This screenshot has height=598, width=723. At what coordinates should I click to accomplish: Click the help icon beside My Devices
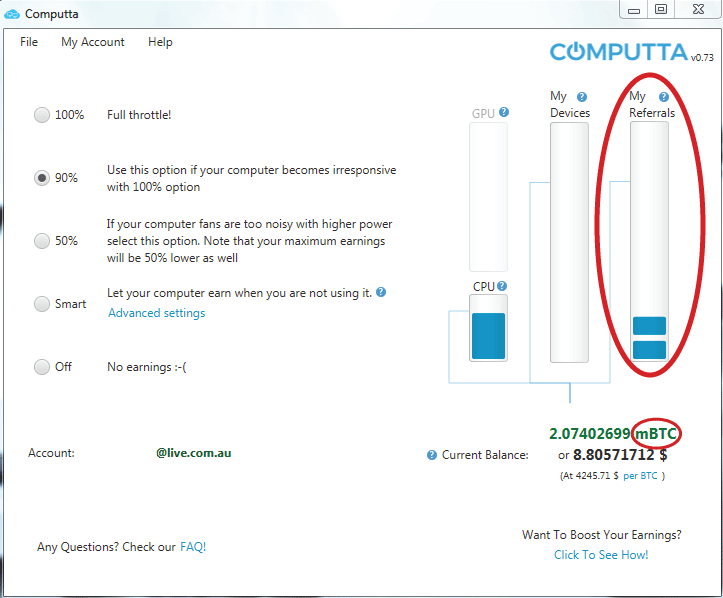coord(582,97)
